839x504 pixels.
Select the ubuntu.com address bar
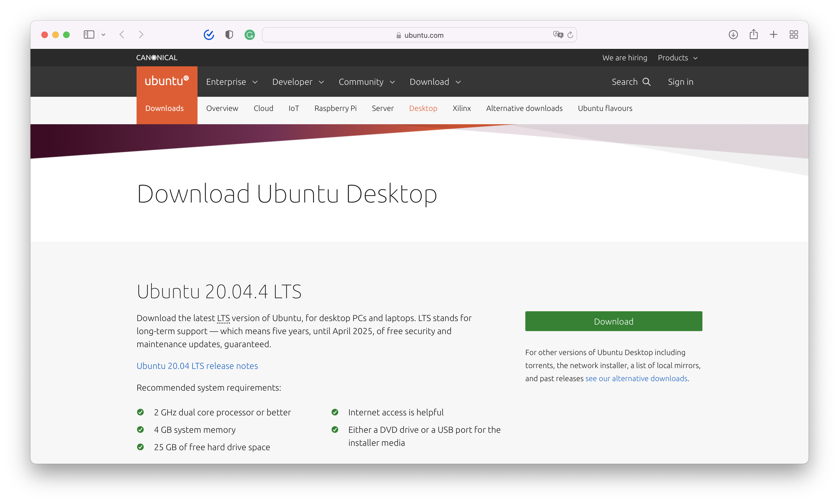pos(419,35)
